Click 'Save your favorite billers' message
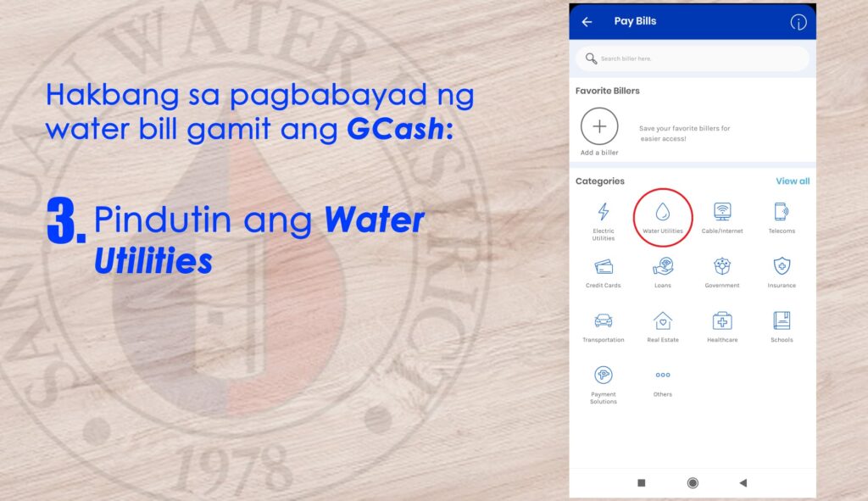Image resolution: width=868 pixels, height=501 pixels. 684,133
